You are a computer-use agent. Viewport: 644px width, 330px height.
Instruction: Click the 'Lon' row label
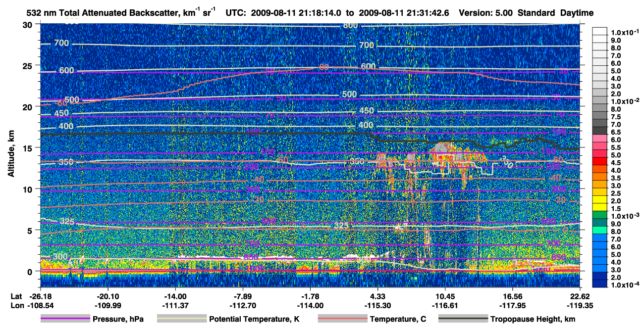click(x=16, y=305)
